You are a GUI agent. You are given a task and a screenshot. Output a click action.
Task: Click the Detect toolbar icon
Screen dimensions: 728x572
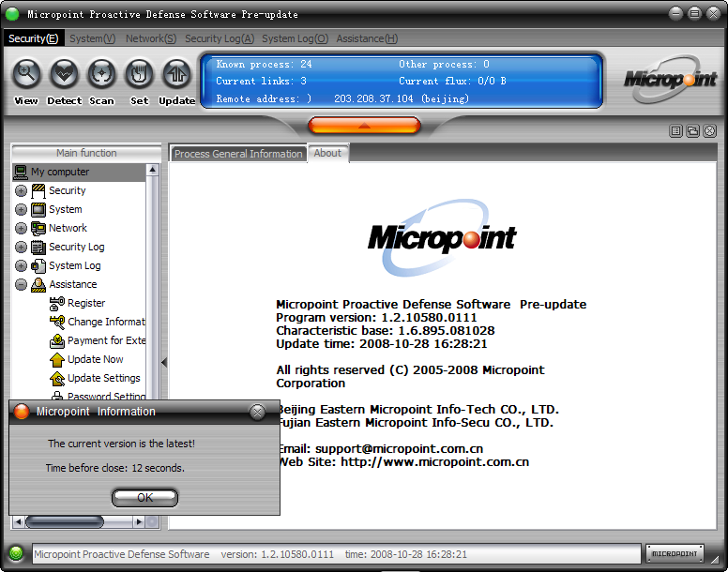64,73
